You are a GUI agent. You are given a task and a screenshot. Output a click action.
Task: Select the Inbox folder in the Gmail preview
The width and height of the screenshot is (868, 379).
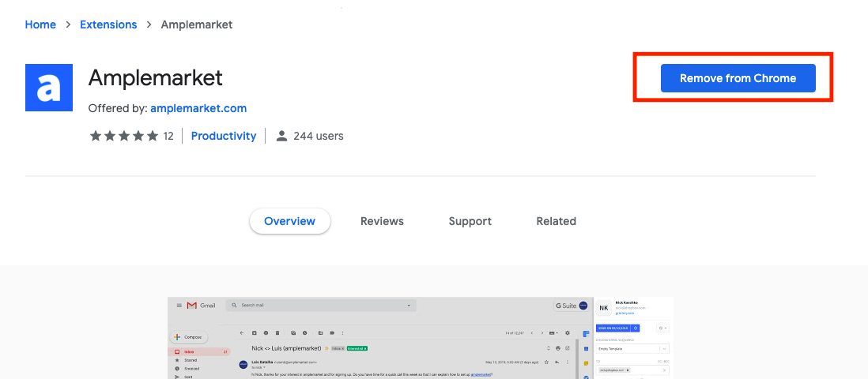coord(199,352)
